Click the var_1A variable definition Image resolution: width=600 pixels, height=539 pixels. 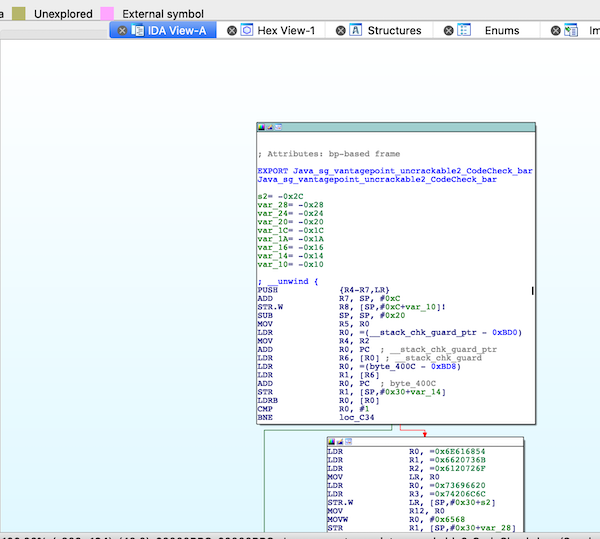coord(290,239)
